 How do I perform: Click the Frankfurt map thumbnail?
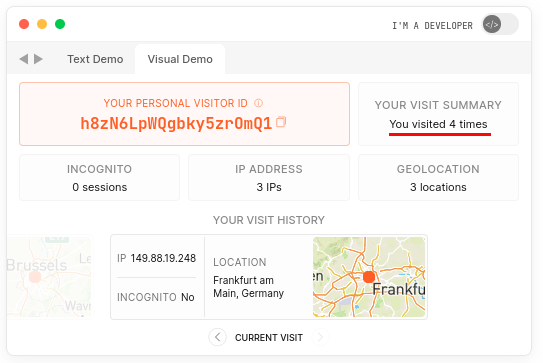pos(369,277)
